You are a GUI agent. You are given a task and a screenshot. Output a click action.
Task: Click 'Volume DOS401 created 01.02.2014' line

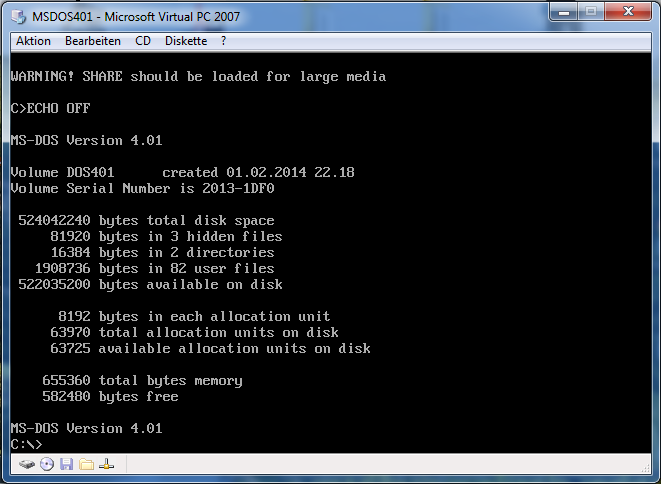pos(183,172)
